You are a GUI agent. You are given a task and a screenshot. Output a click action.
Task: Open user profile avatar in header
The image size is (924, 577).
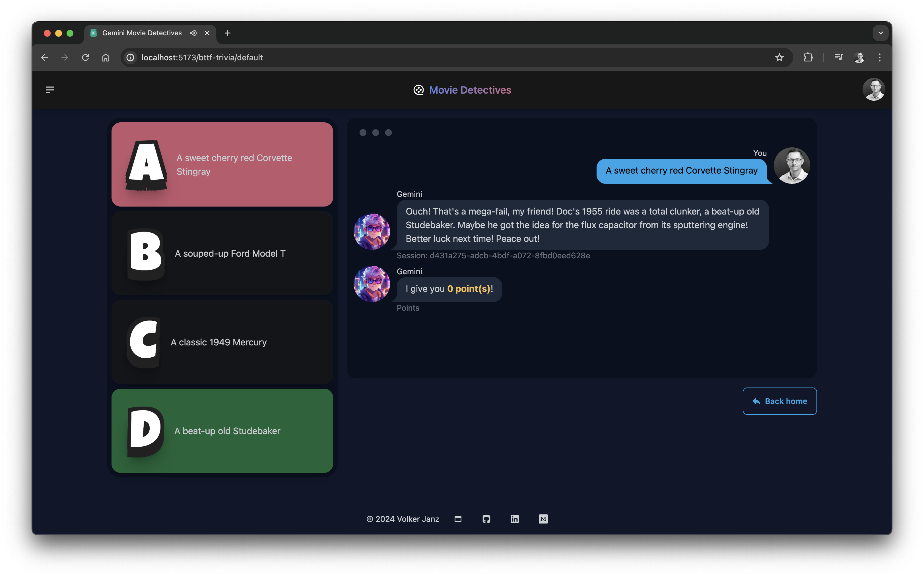[x=873, y=90]
